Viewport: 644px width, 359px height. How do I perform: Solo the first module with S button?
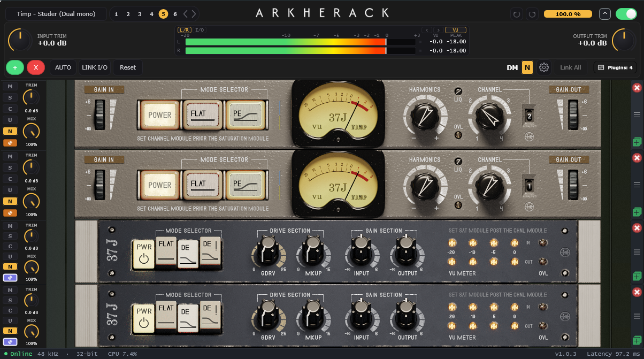click(x=10, y=97)
